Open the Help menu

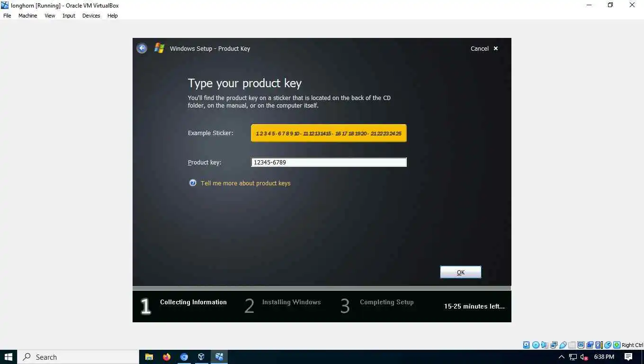click(112, 16)
